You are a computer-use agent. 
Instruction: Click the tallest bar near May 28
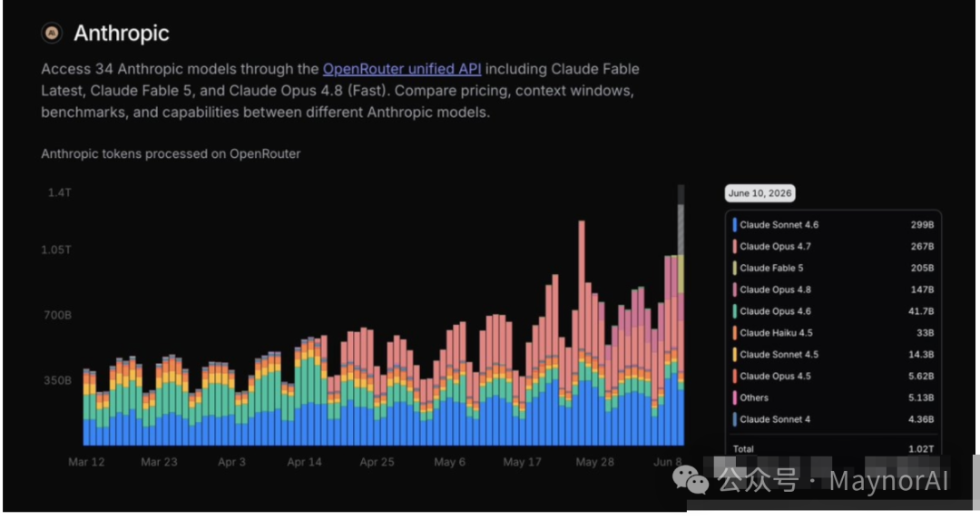(582, 332)
